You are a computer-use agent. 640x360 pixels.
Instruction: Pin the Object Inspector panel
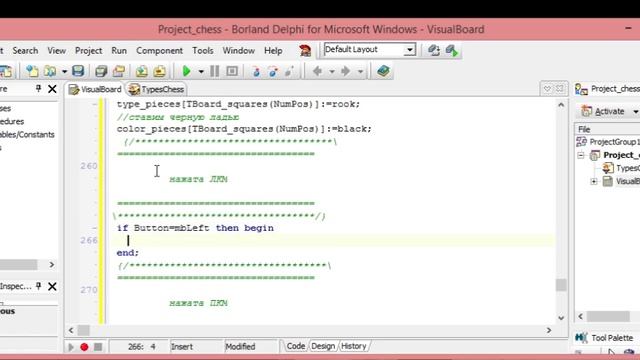[38, 286]
